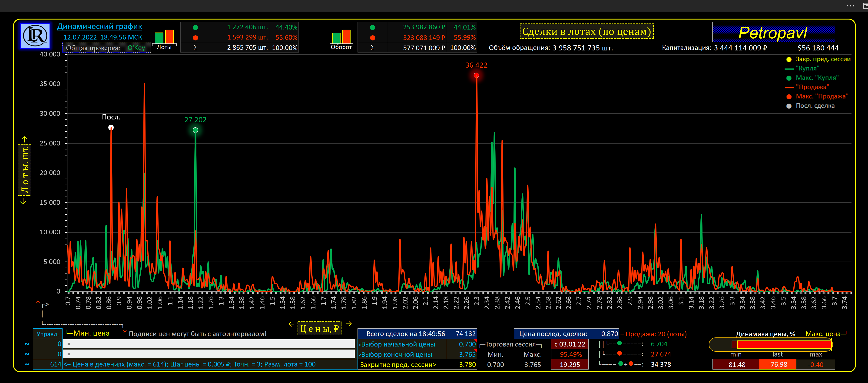Image resolution: width=868 pixels, height=383 pixels.
Task: Click right arrow beside Цены, ₽ label
Action: click(349, 324)
